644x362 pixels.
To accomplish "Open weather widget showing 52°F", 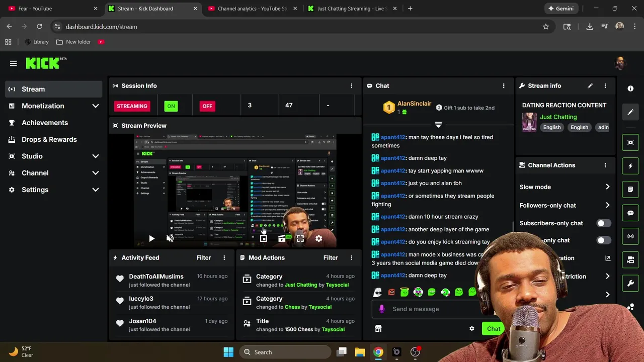I will 21,352.
